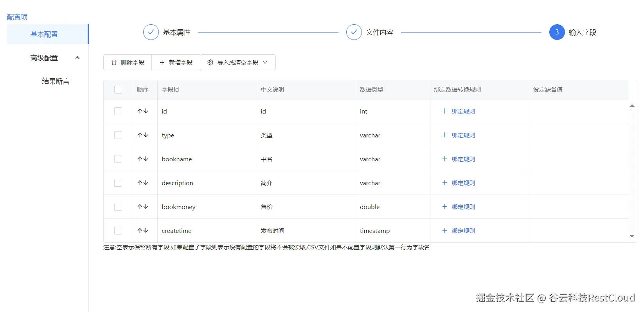
Task: Check the checkbox for the description row
Action: pyautogui.click(x=118, y=183)
